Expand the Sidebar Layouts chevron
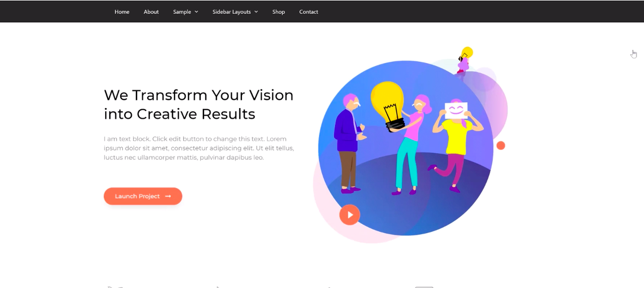This screenshot has width=644, height=288. pyautogui.click(x=256, y=12)
